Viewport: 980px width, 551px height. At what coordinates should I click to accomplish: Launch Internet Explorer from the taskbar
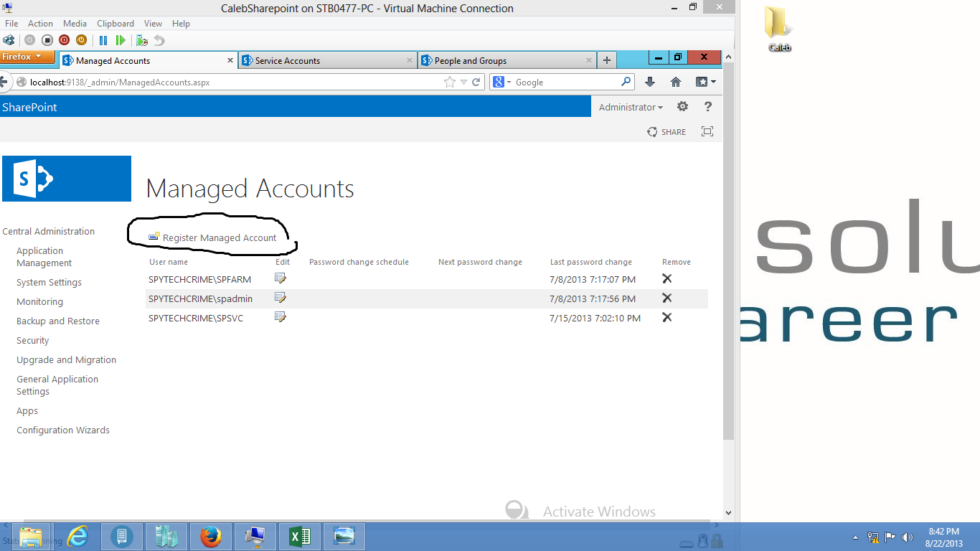[x=77, y=536]
